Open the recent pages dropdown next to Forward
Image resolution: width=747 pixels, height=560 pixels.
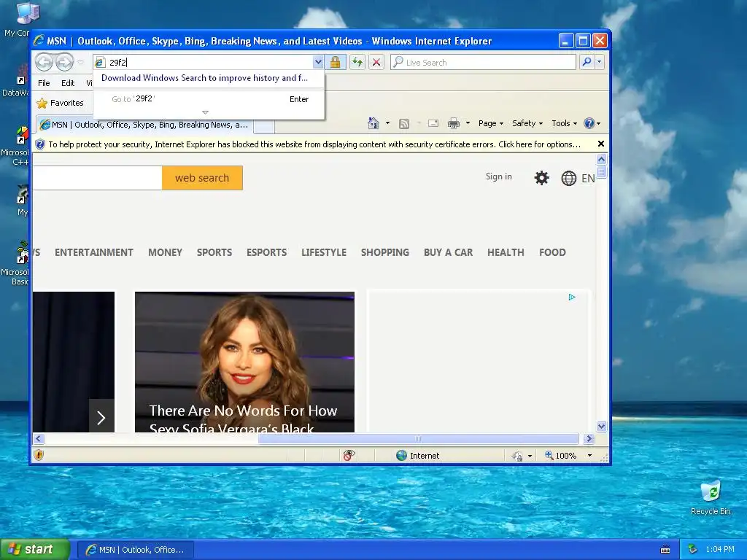tap(80, 63)
